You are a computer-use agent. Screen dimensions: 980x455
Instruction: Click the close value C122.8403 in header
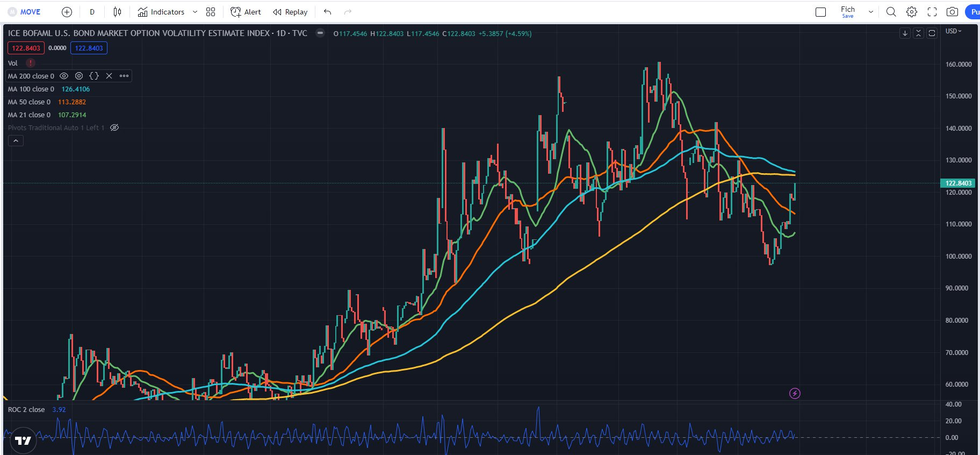coord(459,33)
